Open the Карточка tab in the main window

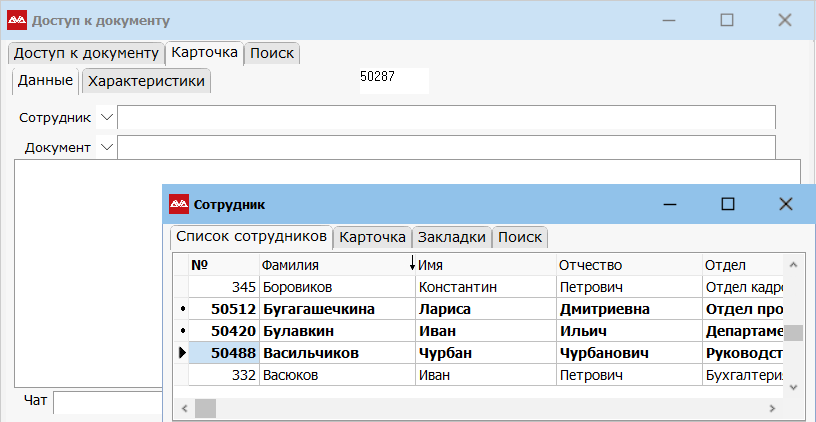click(204, 53)
